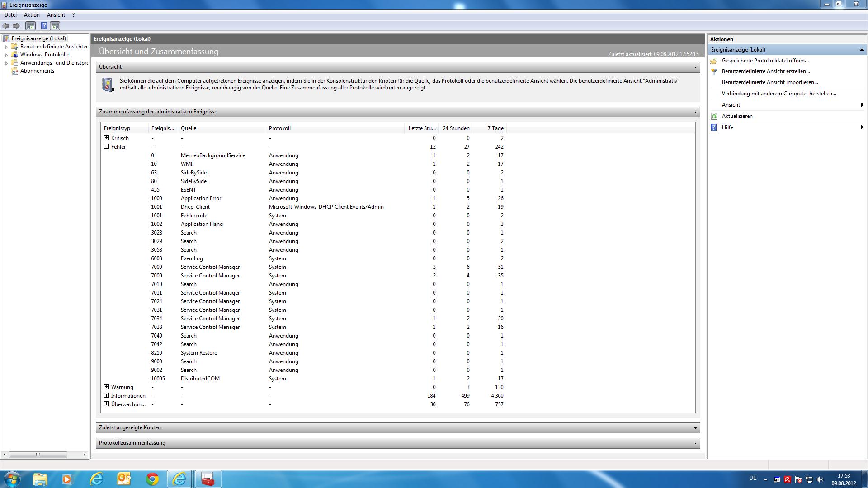Click the back navigation arrow in toolbar

tap(6, 26)
